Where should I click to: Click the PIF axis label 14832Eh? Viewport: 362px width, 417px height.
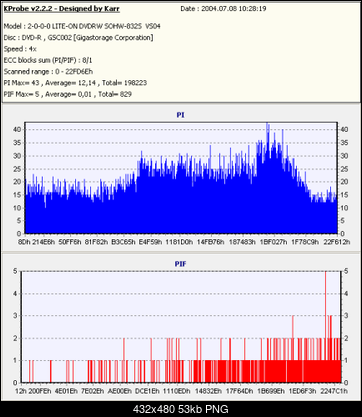tap(208, 391)
